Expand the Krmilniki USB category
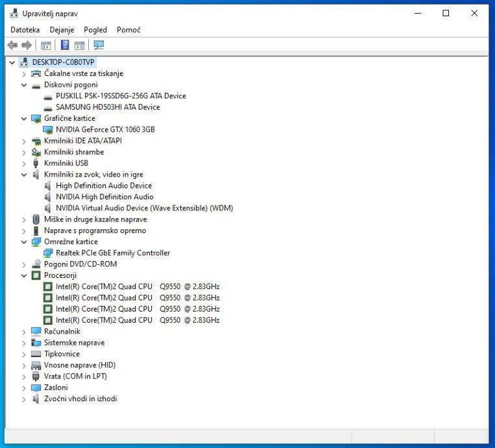Viewport: 495px width, 448px height. tap(24, 164)
